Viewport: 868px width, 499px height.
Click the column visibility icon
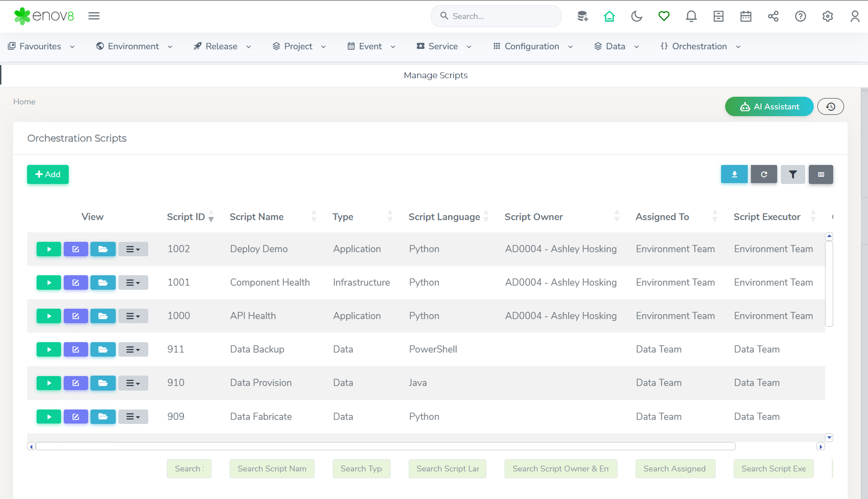point(821,174)
